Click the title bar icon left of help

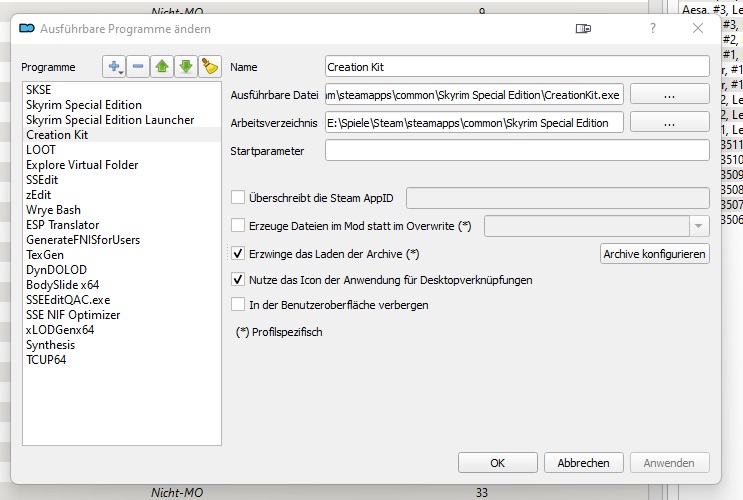[x=584, y=30]
